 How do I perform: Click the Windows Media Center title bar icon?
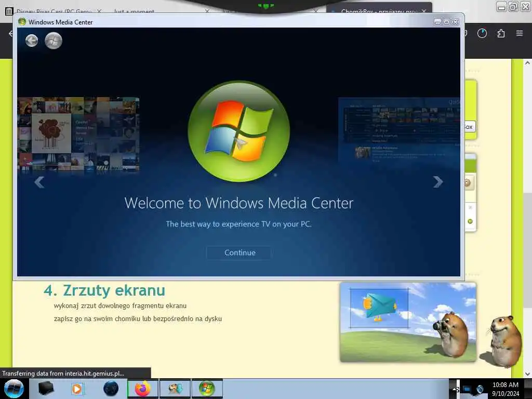tap(22, 22)
